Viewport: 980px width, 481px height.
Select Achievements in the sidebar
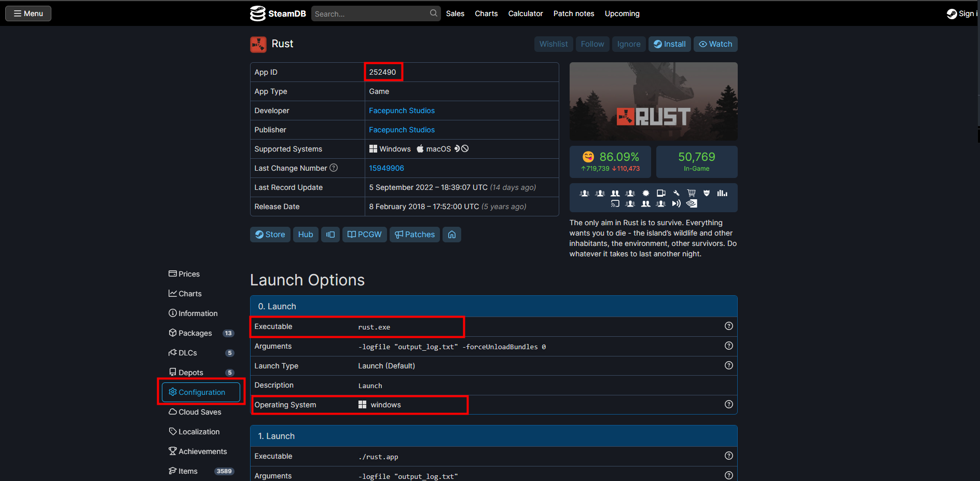pos(201,451)
